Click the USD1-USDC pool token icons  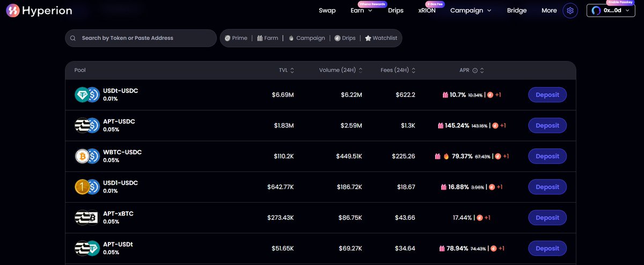pyautogui.click(x=87, y=187)
